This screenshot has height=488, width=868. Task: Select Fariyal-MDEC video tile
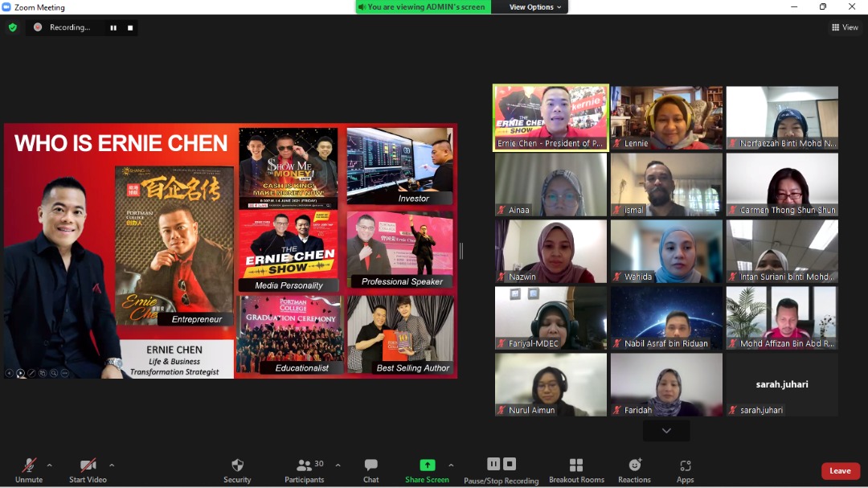coord(551,318)
